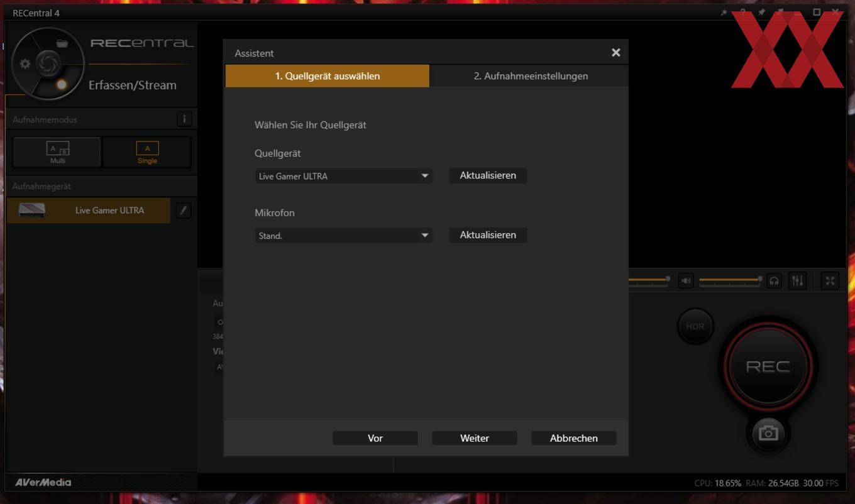The height and width of the screenshot is (504, 855).
Task: Open the 2. Aufnahmeeinstellungen tab
Action: pos(531,76)
